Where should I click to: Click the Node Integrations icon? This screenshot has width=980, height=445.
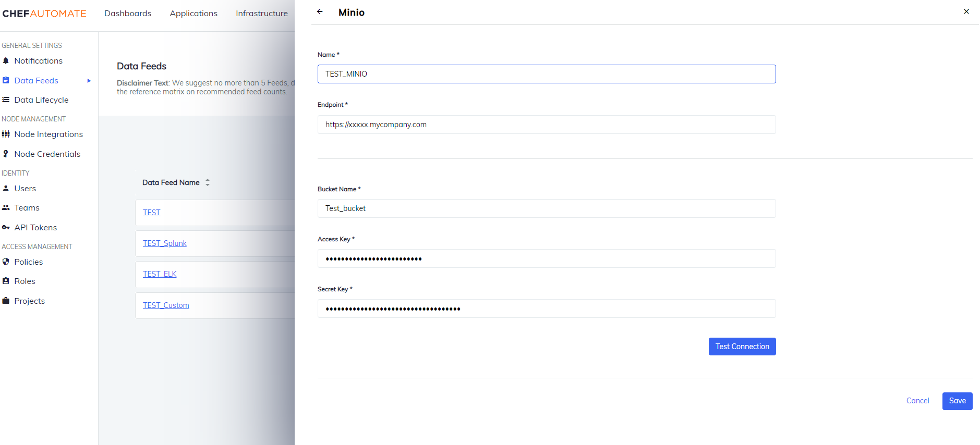[x=6, y=134]
